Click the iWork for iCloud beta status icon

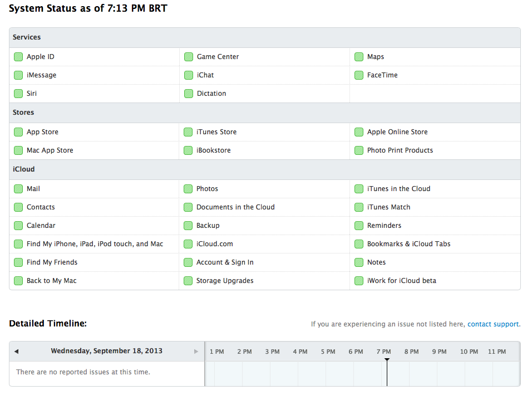coord(359,281)
